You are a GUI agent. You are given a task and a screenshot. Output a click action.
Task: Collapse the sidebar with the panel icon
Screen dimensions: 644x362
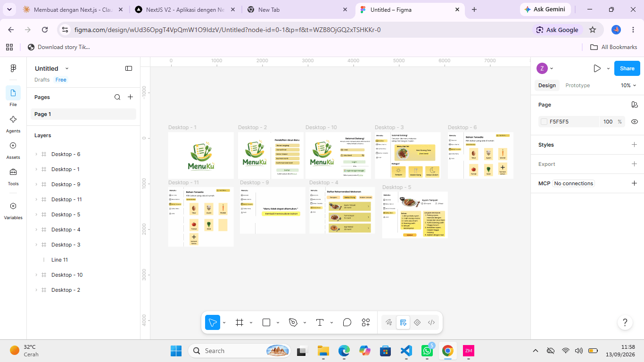pyautogui.click(x=129, y=68)
